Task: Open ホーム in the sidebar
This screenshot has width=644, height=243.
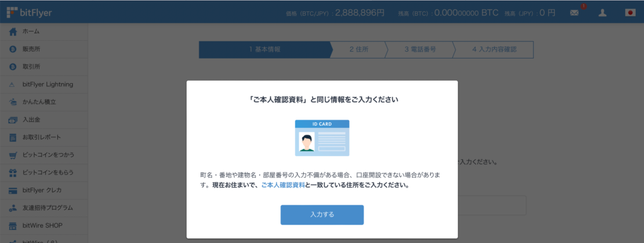Action: click(x=44, y=31)
